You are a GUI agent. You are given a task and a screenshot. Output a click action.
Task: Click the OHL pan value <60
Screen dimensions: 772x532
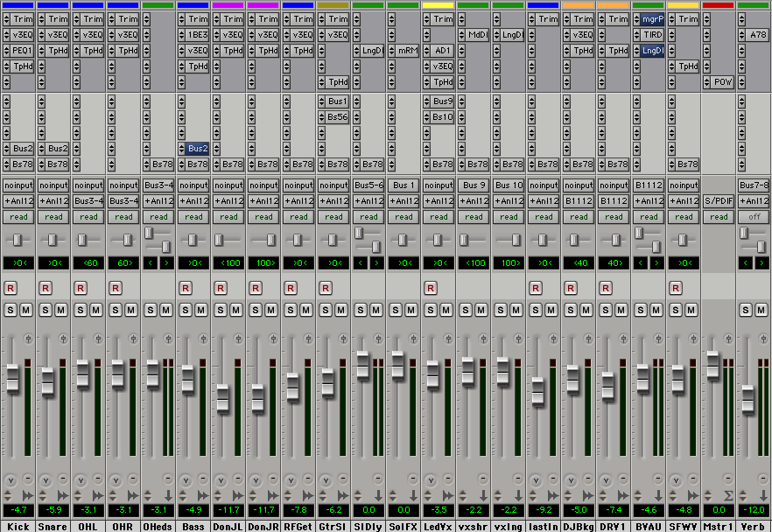point(88,262)
